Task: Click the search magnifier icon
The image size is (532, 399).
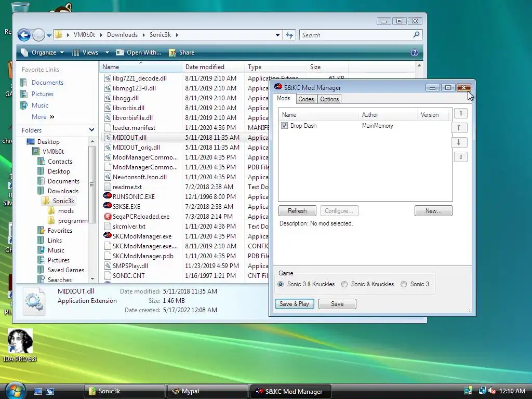Action: (x=416, y=35)
